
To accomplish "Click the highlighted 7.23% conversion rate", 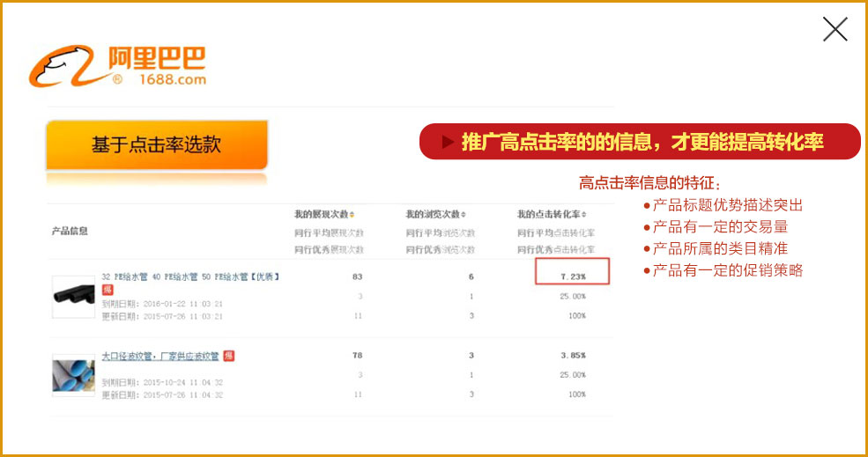I will pyautogui.click(x=573, y=276).
